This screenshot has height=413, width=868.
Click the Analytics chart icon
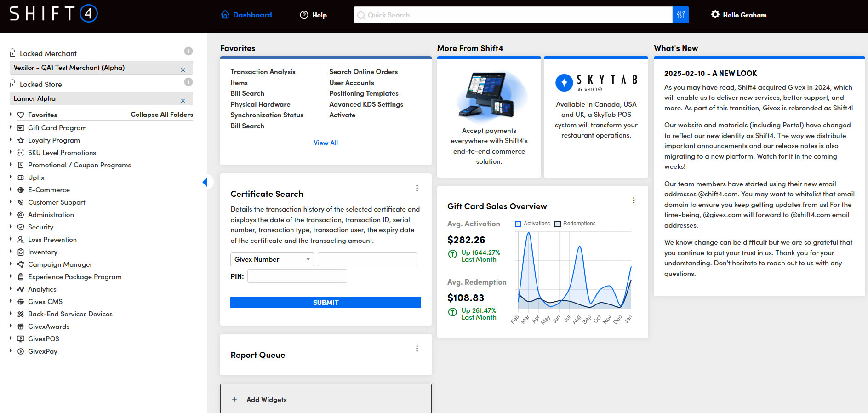[x=21, y=289]
